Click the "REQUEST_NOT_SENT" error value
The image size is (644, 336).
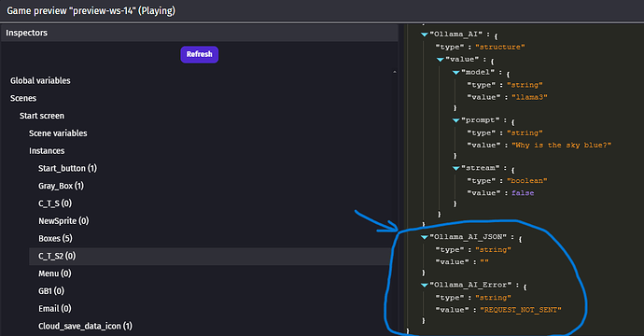pyautogui.click(x=521, y=310)
